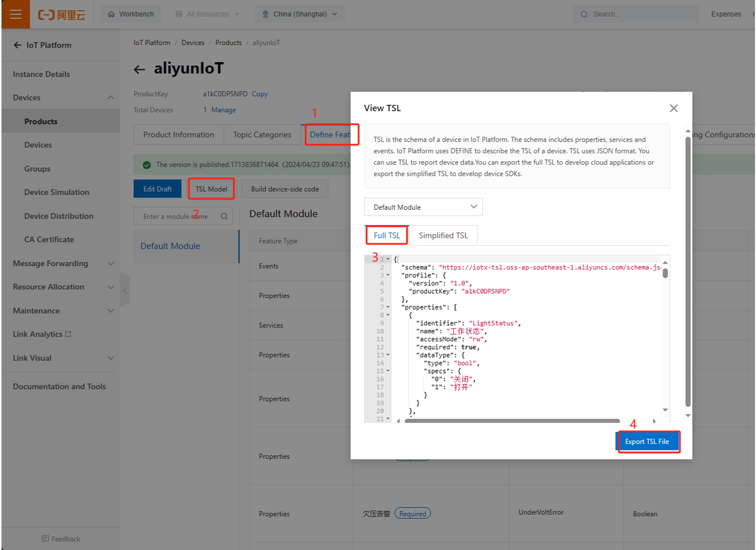756x550 pixels.
Task: Open the China (Shanghai) region selector
Action: coord(300,14)
